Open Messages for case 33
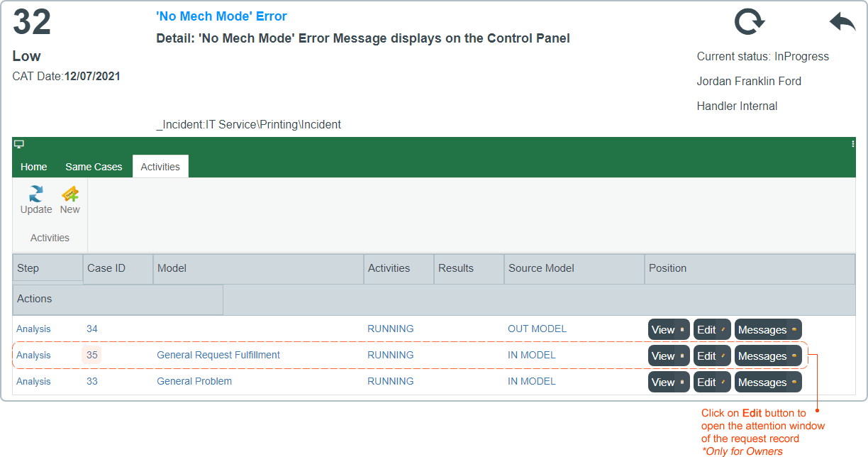 (x=768, y=382)
